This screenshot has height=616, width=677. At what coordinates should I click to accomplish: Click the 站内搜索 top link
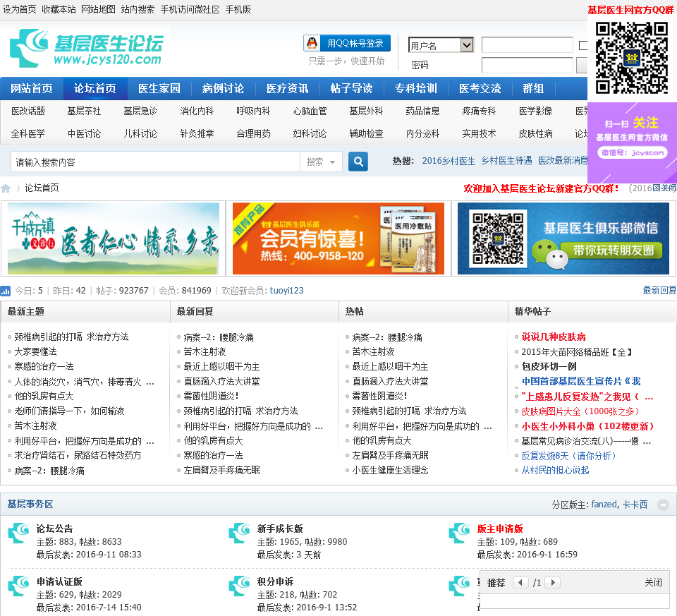[x=138, y=9]
